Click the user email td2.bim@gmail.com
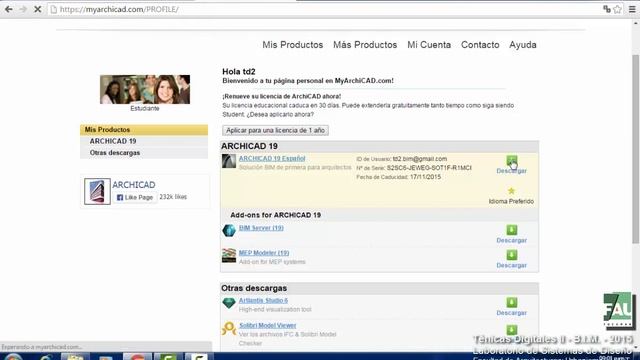Viewport: 640px width, 360px height. point(420,159)
